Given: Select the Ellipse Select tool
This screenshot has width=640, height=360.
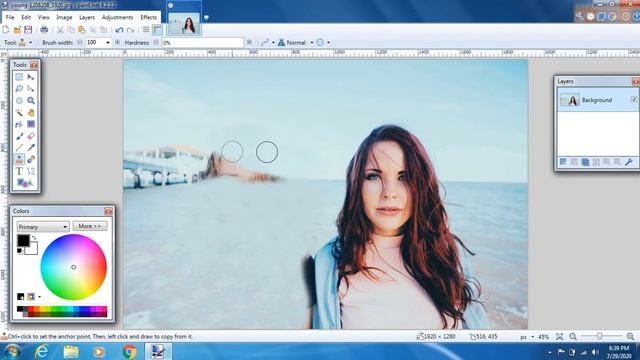Looking at the screenshot, I should coord(19,100).
